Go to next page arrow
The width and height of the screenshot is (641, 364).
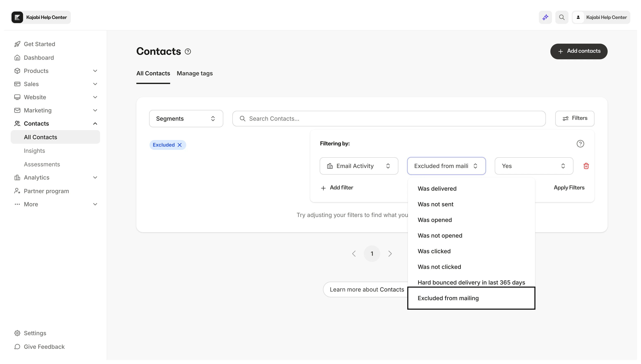(x=390, y=254)
